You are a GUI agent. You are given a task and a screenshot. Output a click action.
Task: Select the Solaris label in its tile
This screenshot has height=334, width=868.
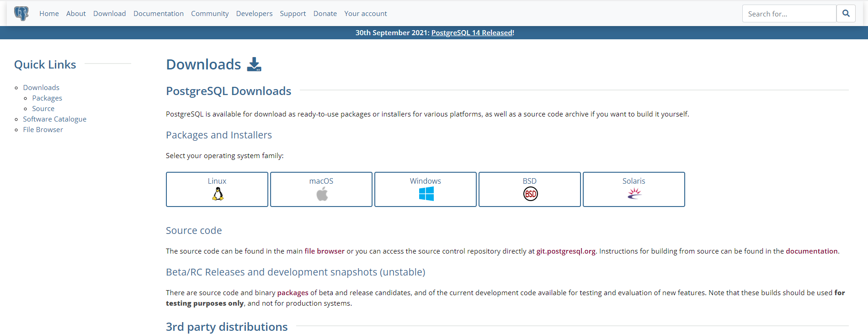(634, 181)
